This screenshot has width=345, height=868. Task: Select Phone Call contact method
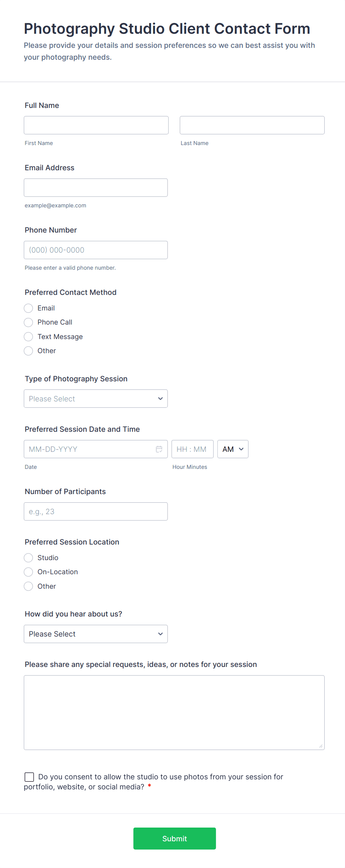(28, 322)
